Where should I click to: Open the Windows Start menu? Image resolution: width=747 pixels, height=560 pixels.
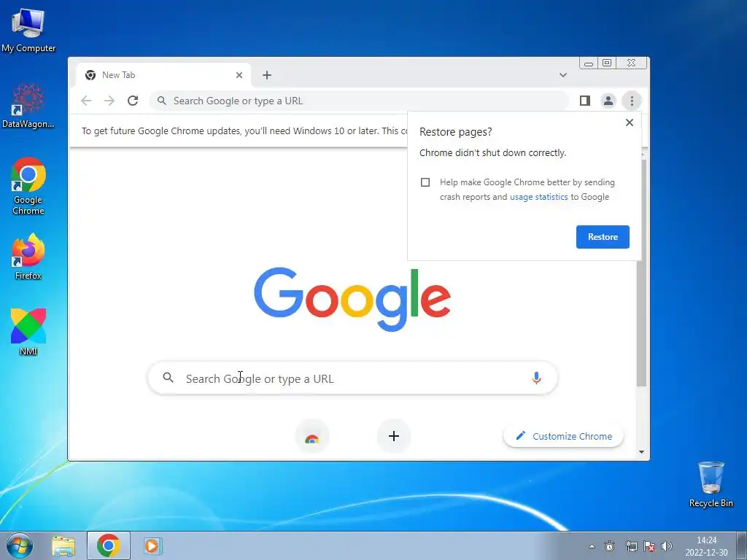(x=20, y=545)
